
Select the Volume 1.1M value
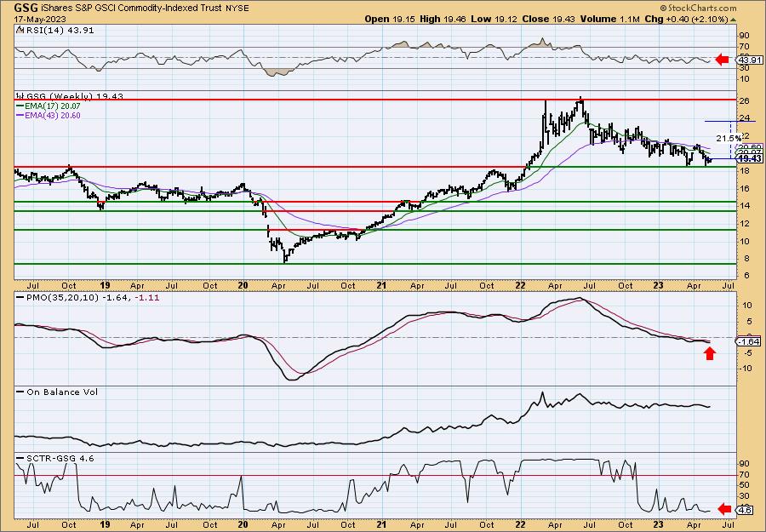coord(610,19)
